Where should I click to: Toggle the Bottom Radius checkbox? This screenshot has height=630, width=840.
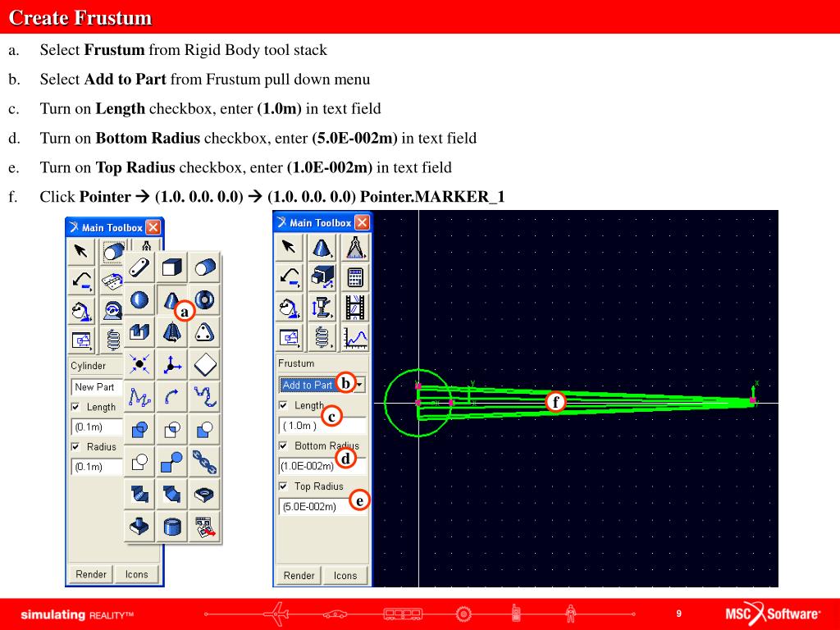283,445
